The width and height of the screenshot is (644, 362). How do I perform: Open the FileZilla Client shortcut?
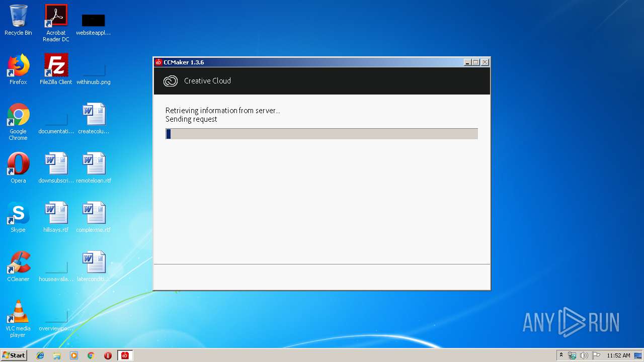coord(56,69)
